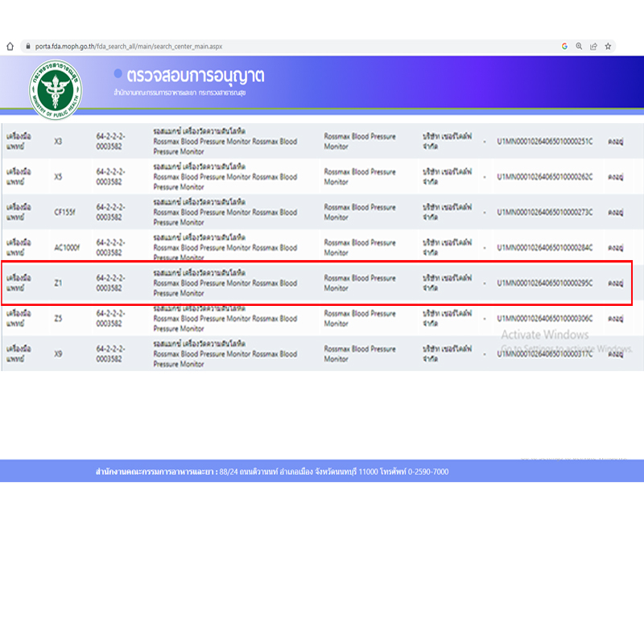
Task: Select the X3 model row
Action: click(58, 142)
